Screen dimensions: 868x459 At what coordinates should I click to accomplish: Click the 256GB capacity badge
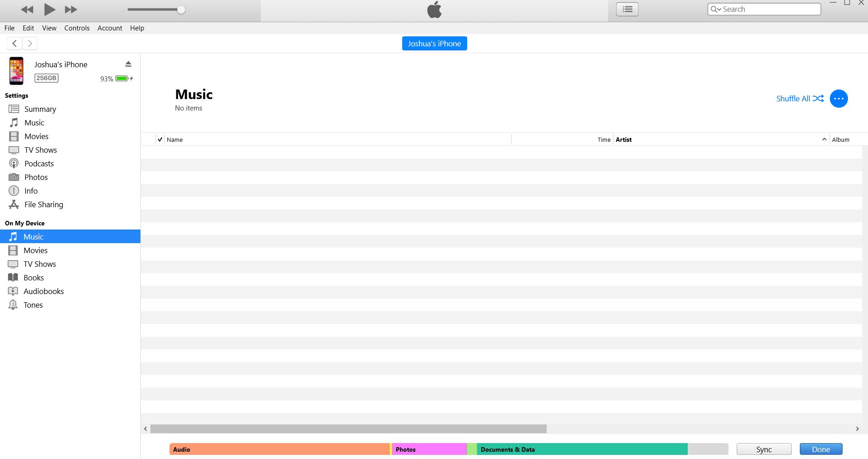tap(46, 78)
